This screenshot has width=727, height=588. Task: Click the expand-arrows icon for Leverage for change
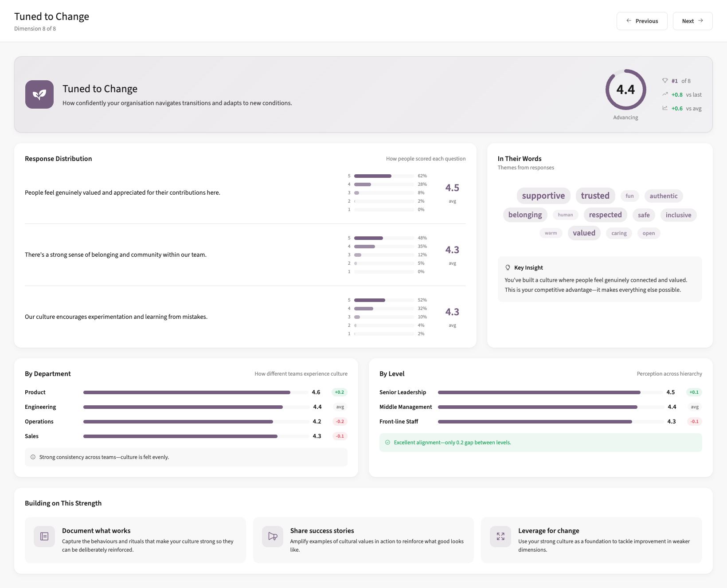500,536
